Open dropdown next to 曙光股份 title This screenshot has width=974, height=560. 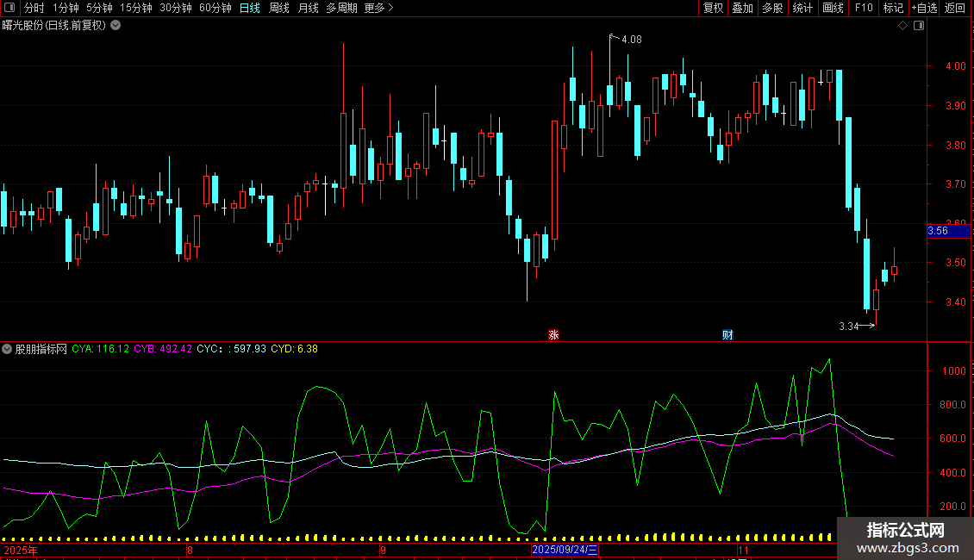point(116,26)
